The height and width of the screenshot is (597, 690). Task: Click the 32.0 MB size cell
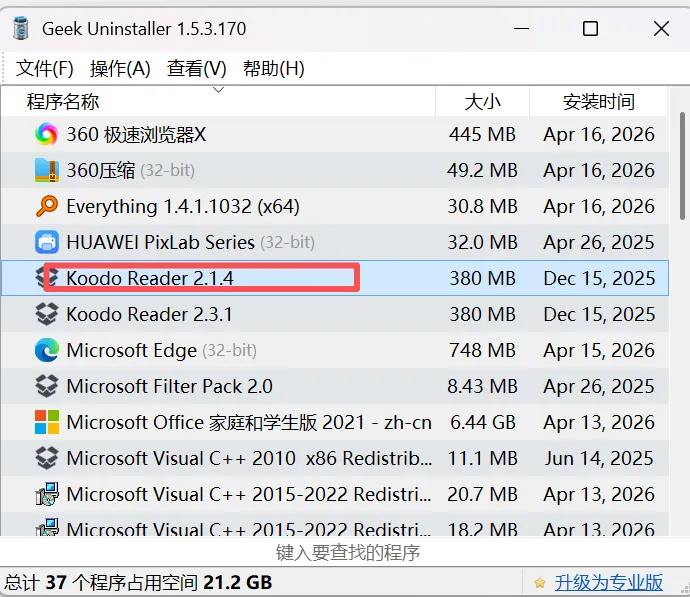point(482,242)
